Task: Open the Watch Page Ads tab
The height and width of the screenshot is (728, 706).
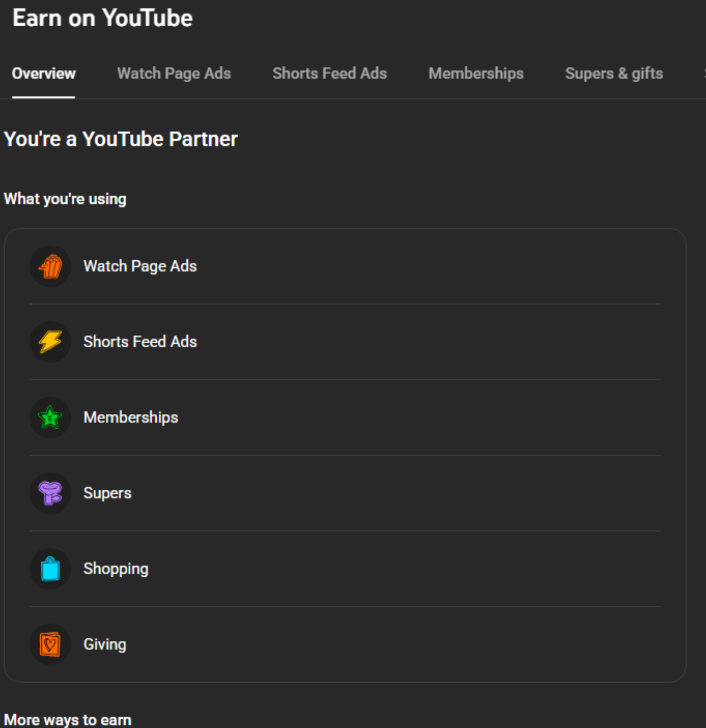Action: click(x=174, y=74)
